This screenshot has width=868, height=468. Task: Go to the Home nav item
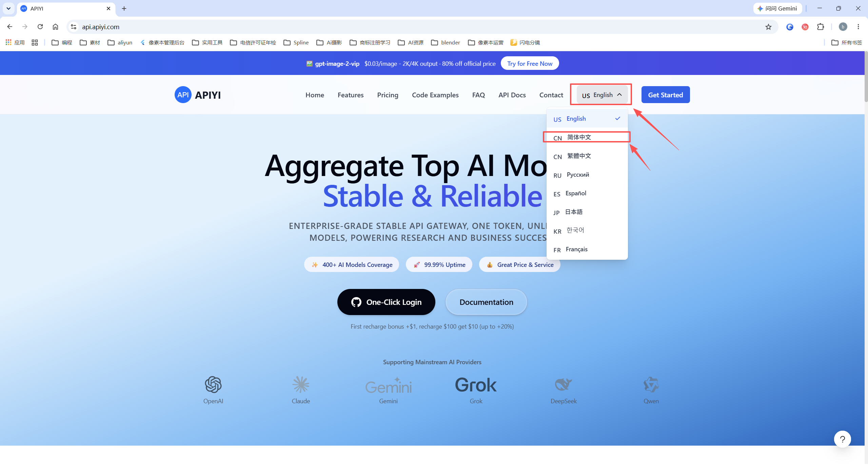tap(315, 95)
